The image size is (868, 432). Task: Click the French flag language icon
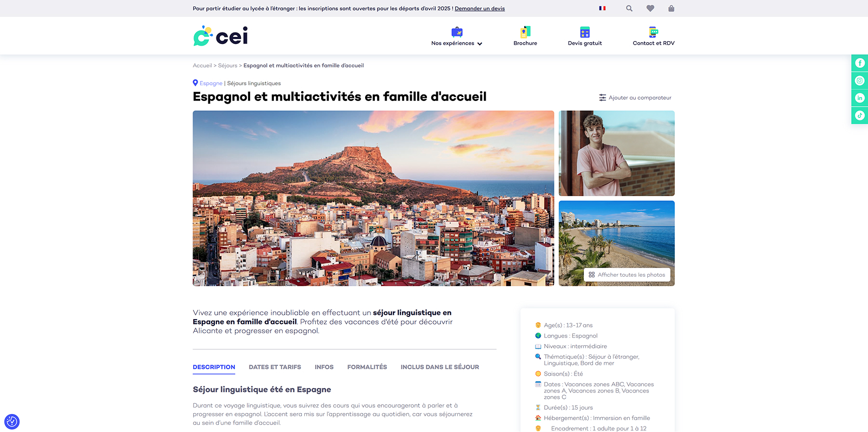pyautogui.click(x=602, y=9)
